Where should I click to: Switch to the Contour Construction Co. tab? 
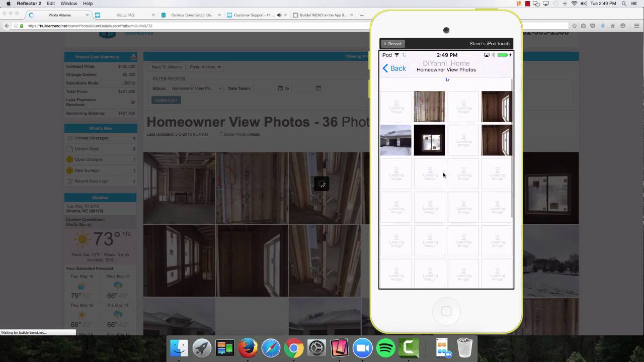point(191,15)
